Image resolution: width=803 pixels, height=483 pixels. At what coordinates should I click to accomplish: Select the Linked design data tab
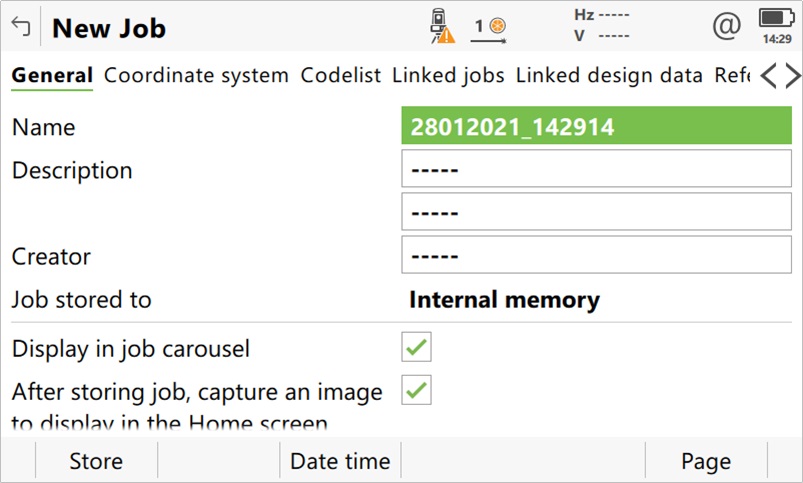(609, 75)
